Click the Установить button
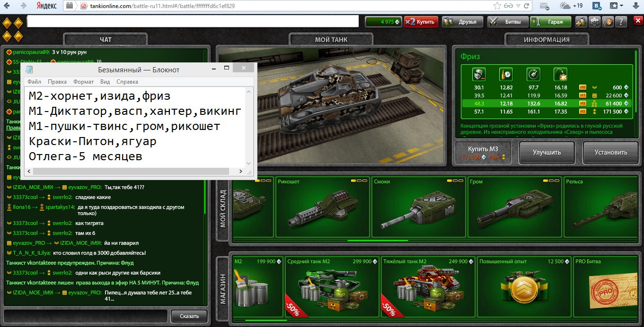Image resolution: width=644 pixels, height=327 pixels. 610,153
